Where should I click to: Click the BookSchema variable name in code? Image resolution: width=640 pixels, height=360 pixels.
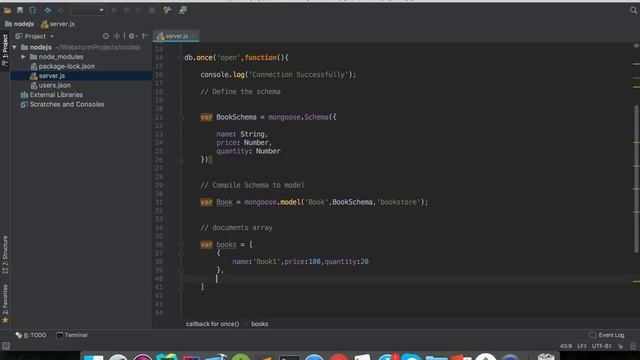(x=236, y=117)
